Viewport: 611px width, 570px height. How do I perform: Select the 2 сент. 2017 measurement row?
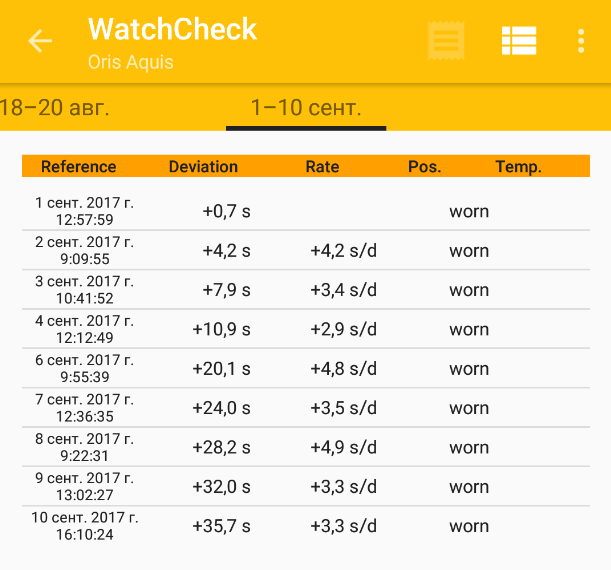coord(305,250)
